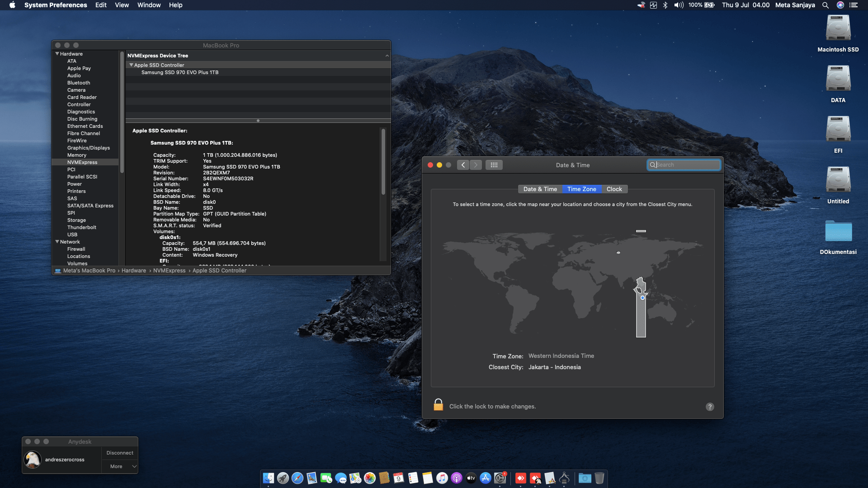Screen dimensions: 868x488
Task: Select the Time Zone tab
Action: point(581,189)
